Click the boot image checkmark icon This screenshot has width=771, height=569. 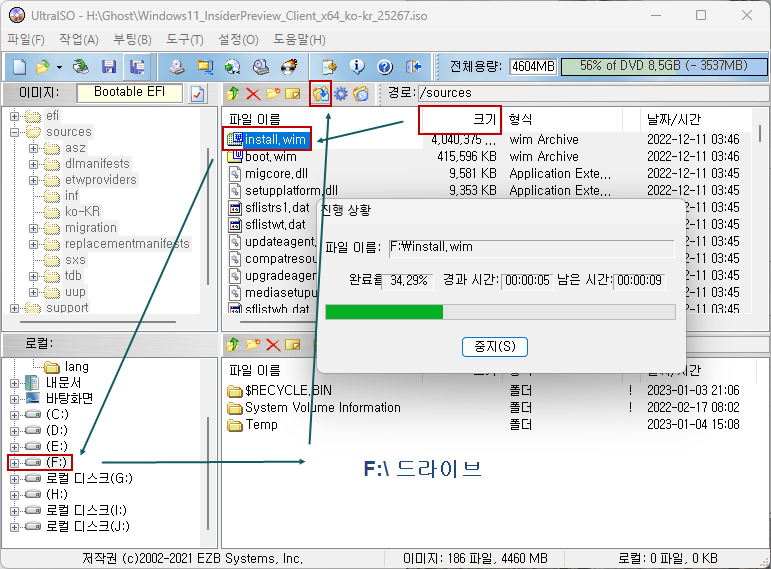click(198, 93)
